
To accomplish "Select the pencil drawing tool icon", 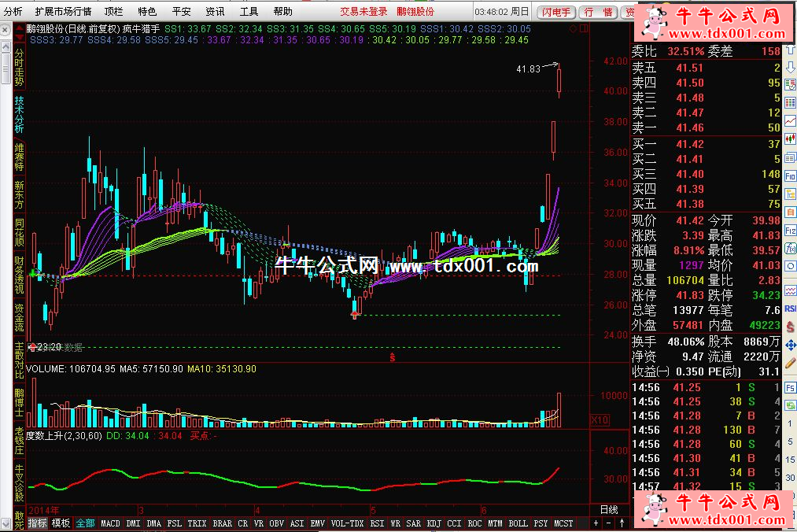I will [x=791, y=363].
